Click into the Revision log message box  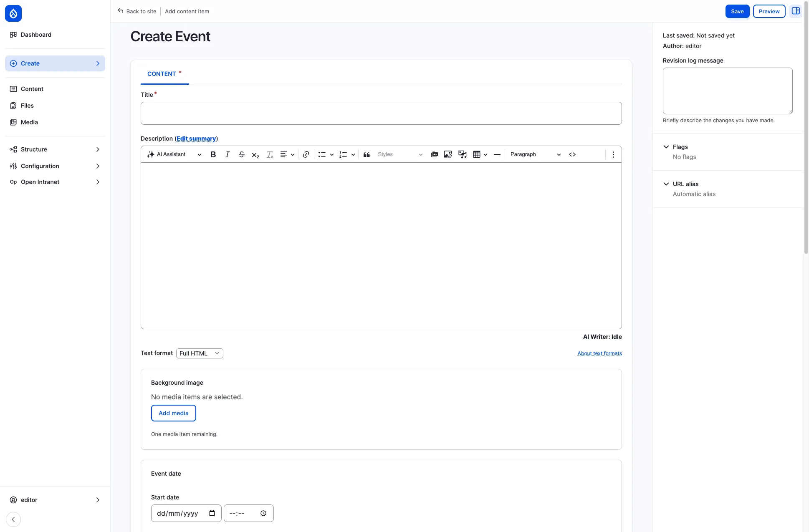(x=728, y=91)
